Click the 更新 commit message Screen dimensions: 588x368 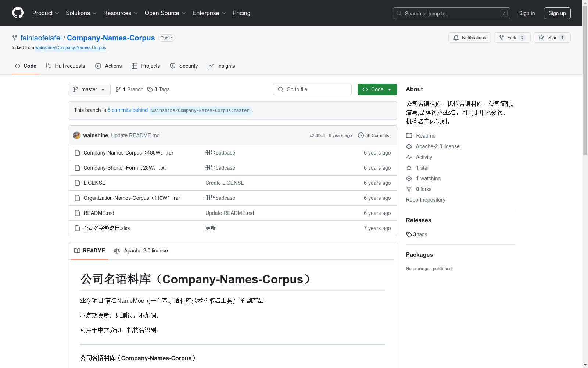click(210, 228)
